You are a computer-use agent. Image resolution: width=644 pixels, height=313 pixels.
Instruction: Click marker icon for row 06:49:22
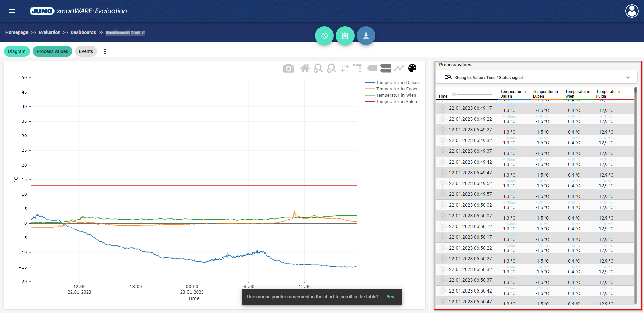click(x=443, y=119)
